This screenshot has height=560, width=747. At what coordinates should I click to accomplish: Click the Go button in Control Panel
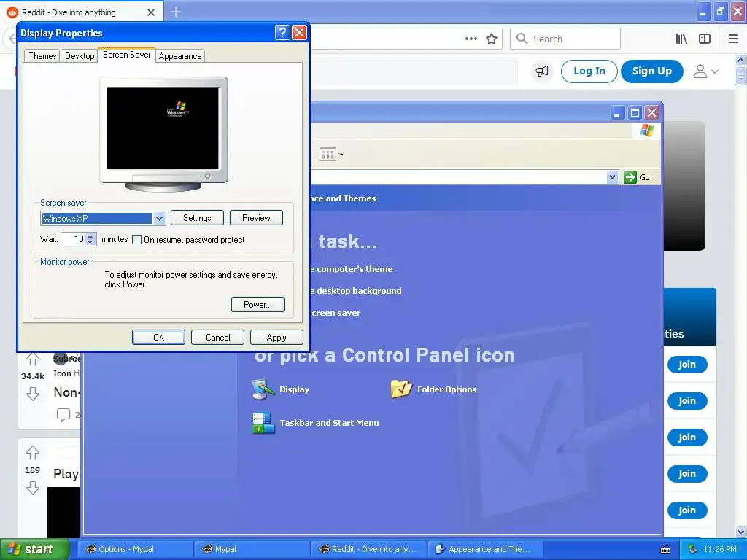637,177
